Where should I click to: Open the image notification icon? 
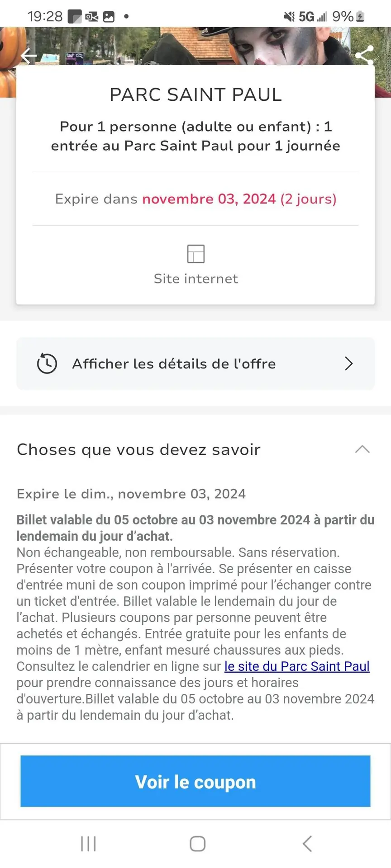click(x=109, y=17)
